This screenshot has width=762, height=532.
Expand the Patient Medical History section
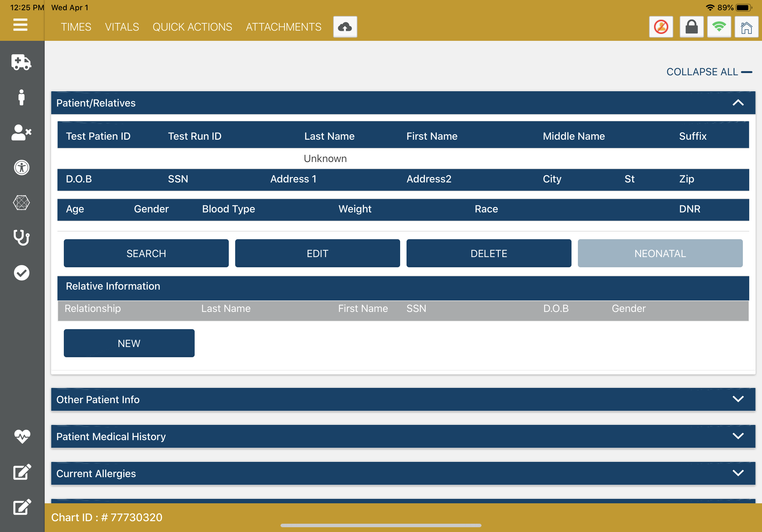point(738,436)
